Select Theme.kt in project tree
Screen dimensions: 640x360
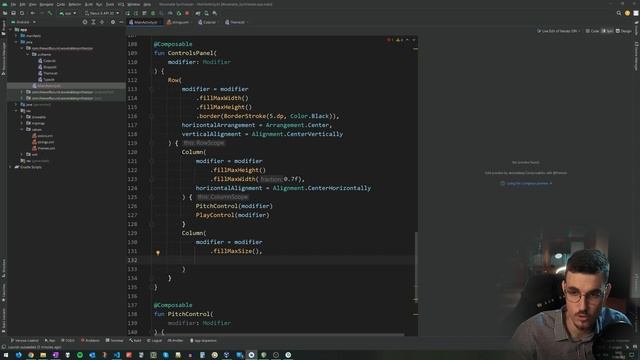(48, 73)
